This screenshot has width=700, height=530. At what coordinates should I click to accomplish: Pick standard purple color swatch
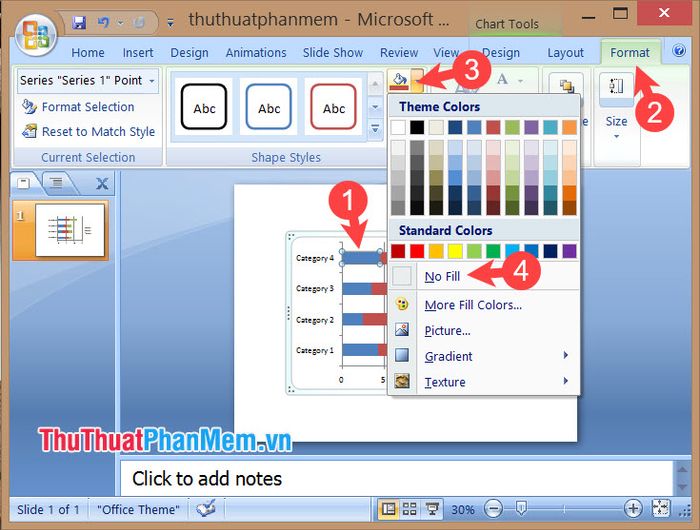coord(569,251)
